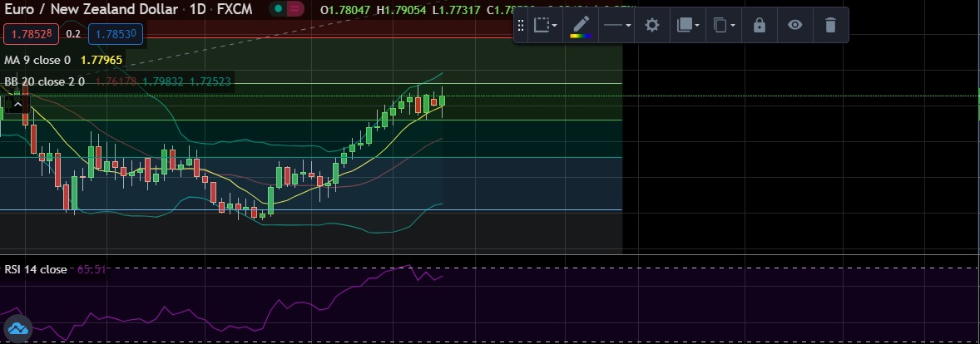Grab the floating toolbar drag handle
Image resolution: width=980 pixels, height=344 pixels.
(521, 25)
